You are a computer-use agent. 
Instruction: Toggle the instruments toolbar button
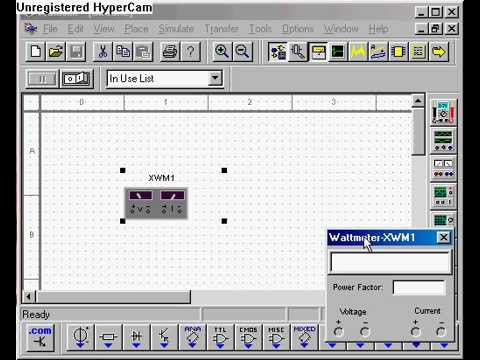(x=318, y=52)
